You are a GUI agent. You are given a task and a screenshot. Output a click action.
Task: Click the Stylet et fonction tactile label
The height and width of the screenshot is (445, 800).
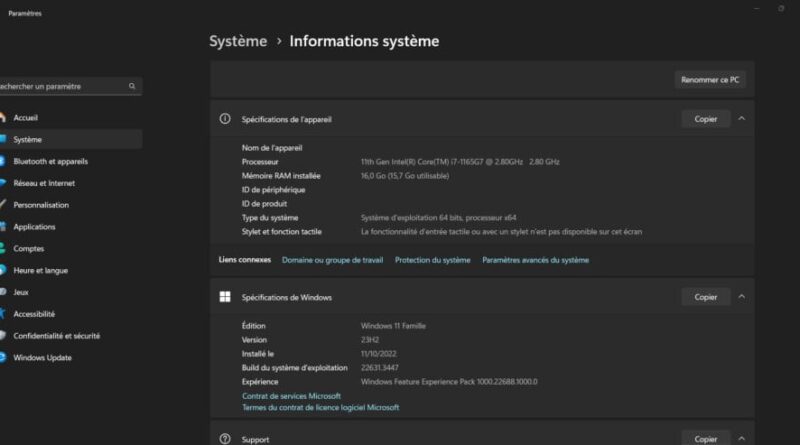[282, 232]
